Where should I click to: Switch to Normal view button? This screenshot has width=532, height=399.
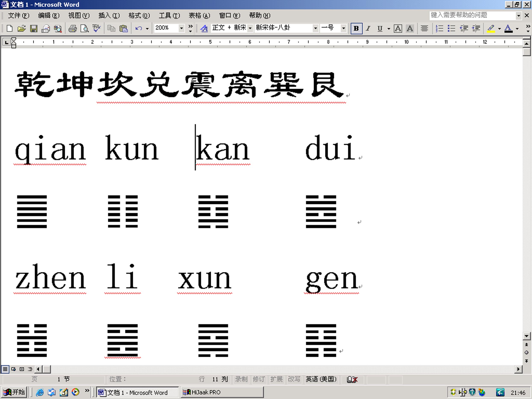pos(5,369)
